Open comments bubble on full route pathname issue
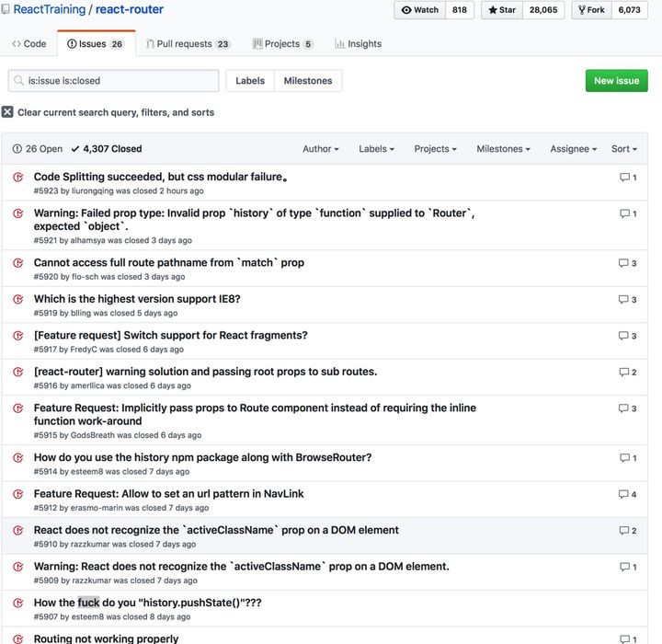662x644 pixels. pos(627,263)
